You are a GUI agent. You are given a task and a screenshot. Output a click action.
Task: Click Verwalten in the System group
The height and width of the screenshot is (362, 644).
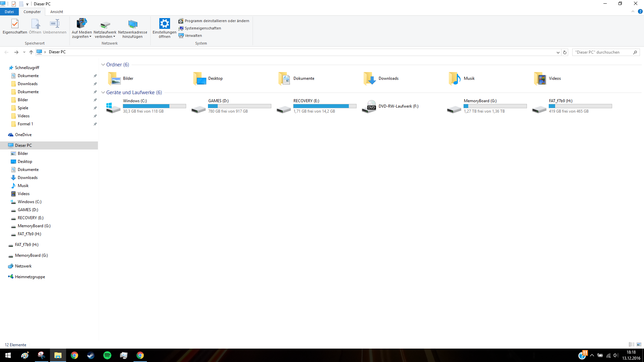pos(193,36)
